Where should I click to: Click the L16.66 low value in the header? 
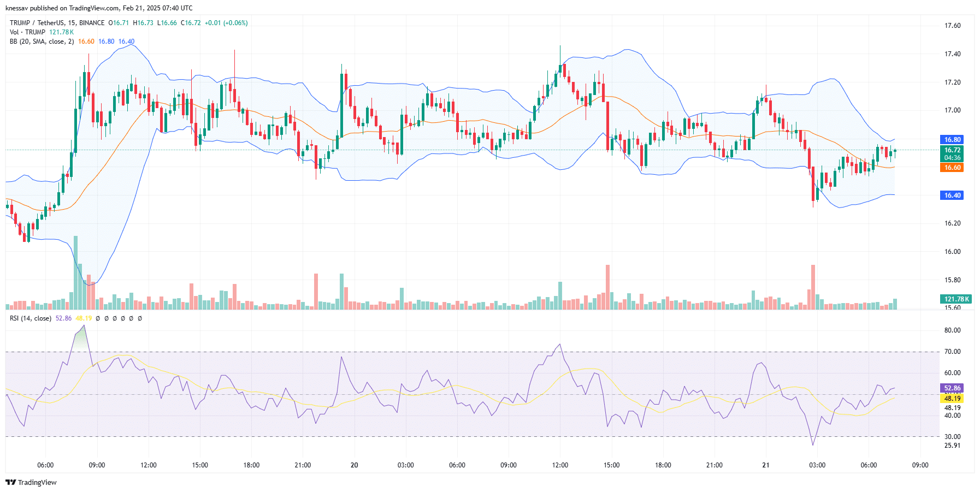[167, 23]
